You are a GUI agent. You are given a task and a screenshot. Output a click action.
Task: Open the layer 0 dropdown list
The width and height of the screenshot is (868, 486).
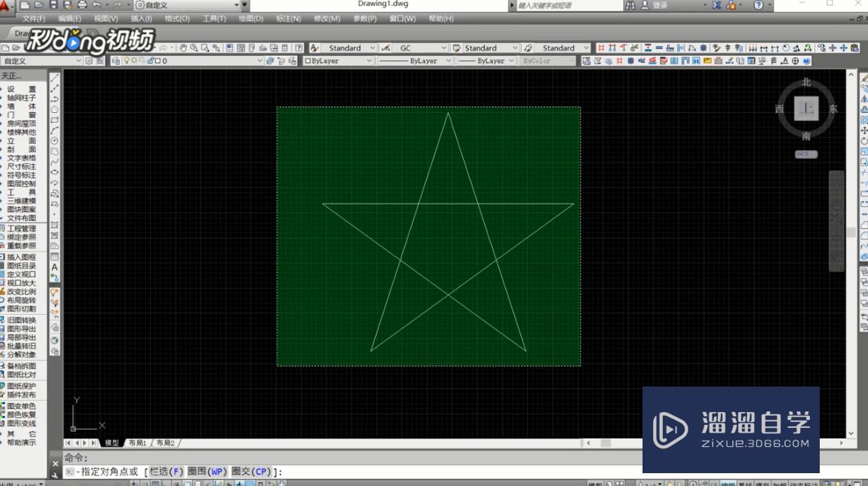(x=259, y=61)
